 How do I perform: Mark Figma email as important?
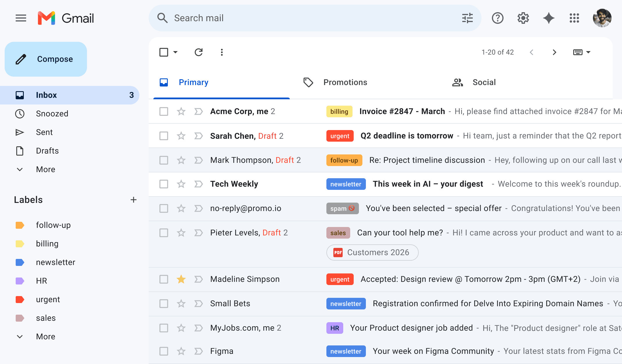click(199, 351)
